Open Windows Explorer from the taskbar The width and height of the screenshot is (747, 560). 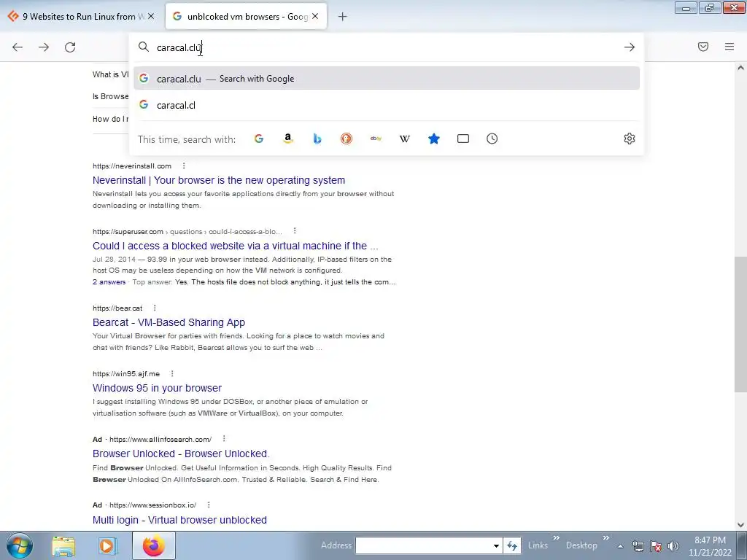63,546
